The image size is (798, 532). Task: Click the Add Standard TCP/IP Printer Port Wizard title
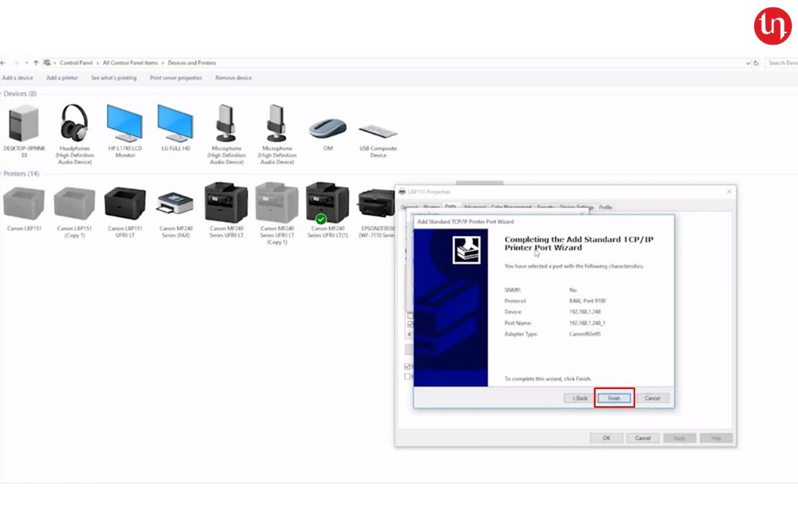coord(465,221)
